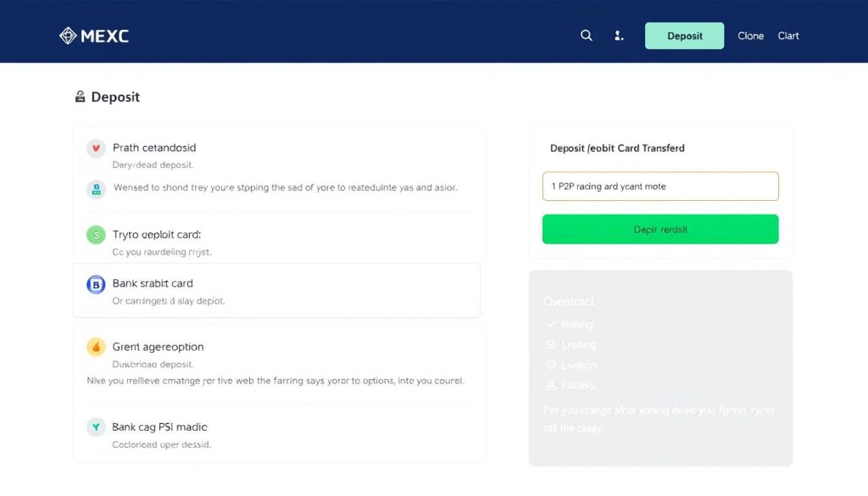This screenshot has height=496, width=868.
Task: Select the green S icon for Tryto eeploit card
Action: click(x=96, y=234)
